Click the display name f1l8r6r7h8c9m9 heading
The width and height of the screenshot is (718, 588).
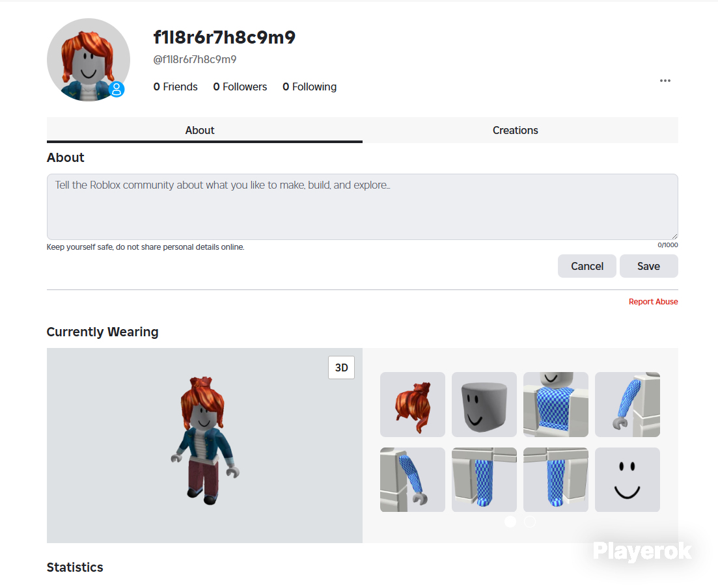tap(225, 38)
